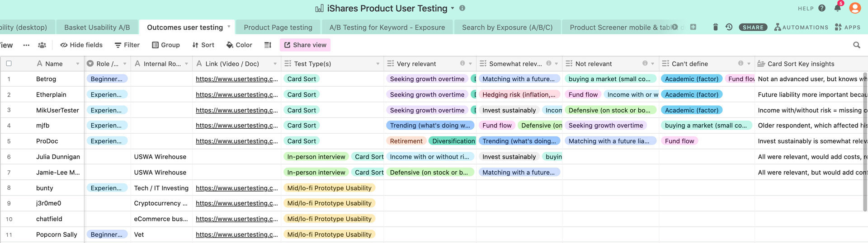Open dropdown next to base title
Viewport: 868px width, 243px height.
(x=453, y=8)
